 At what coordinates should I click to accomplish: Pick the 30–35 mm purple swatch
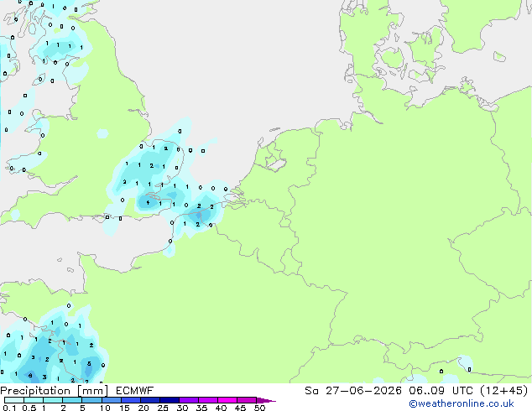click(189, 400)
